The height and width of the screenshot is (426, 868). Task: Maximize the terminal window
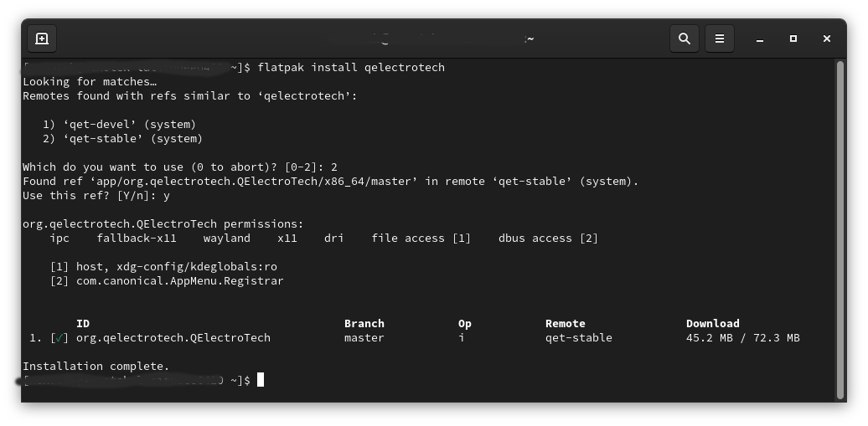[x=793, y=38]
